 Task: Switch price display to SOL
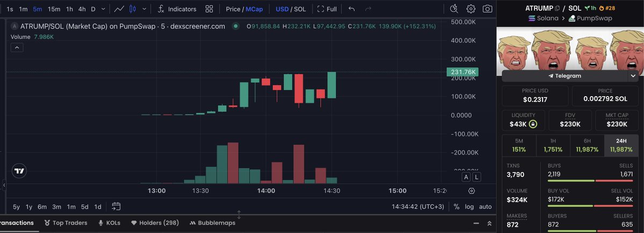tap(300, 9)
